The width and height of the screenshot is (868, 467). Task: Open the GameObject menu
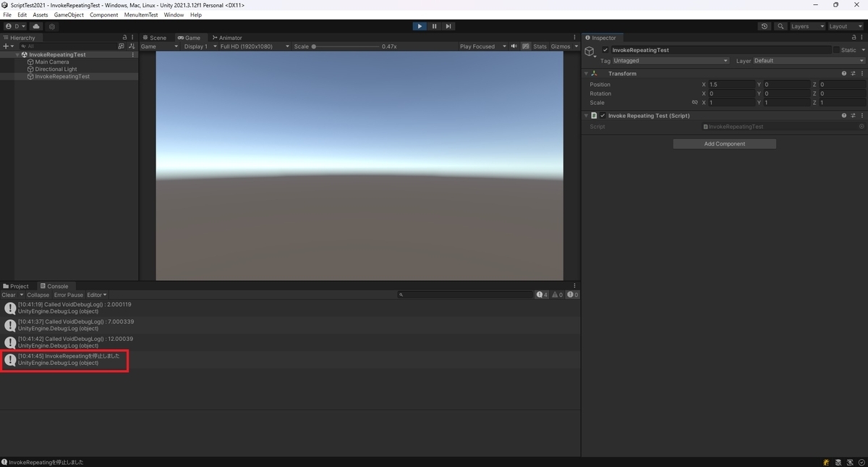(69, 14)
